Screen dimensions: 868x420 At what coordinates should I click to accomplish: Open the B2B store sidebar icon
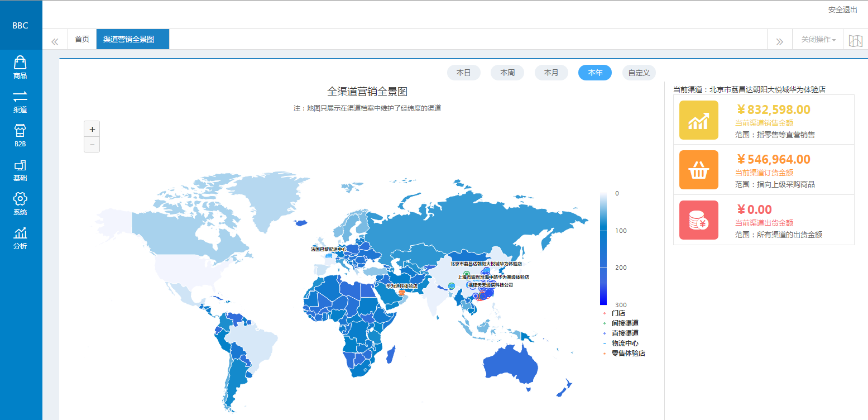(20, 131)
